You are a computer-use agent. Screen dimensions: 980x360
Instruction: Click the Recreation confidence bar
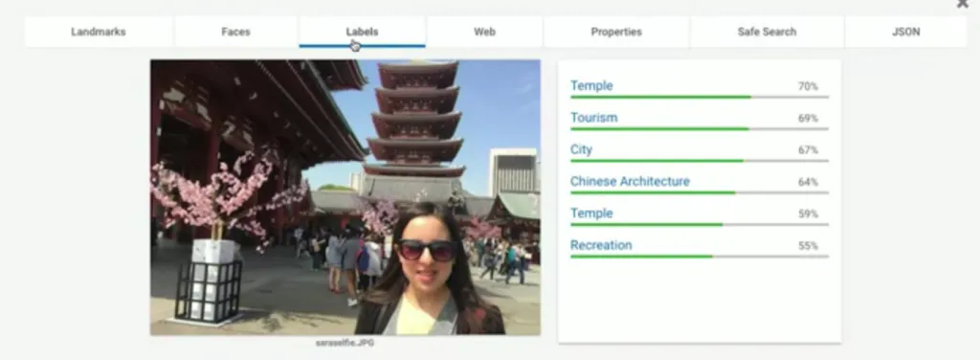pos(700,257)
